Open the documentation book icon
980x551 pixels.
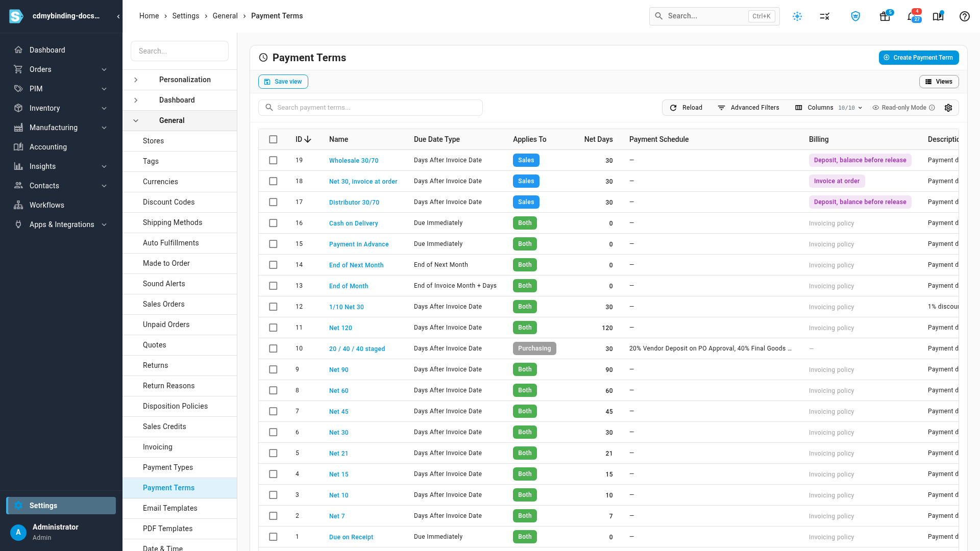pyautogui.click(x=938, y=16)
